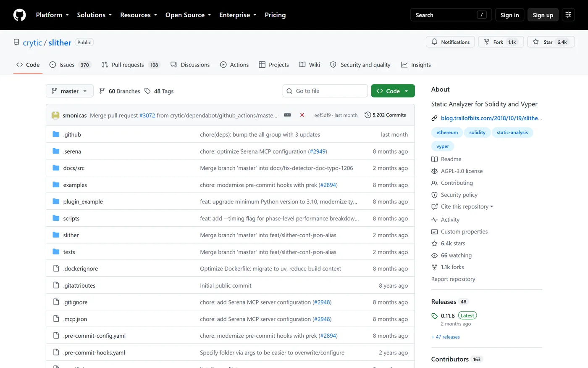Expand Cite this repository dropdown
The width and height of the screenshot is (588, 368).
tap(462, 207)
